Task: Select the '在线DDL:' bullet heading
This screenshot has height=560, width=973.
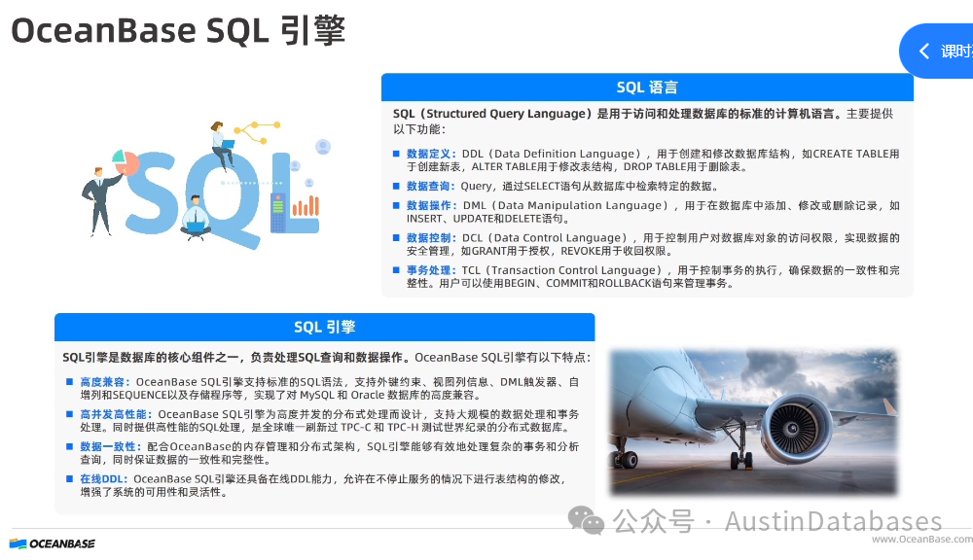Action: tap(104, 478)
